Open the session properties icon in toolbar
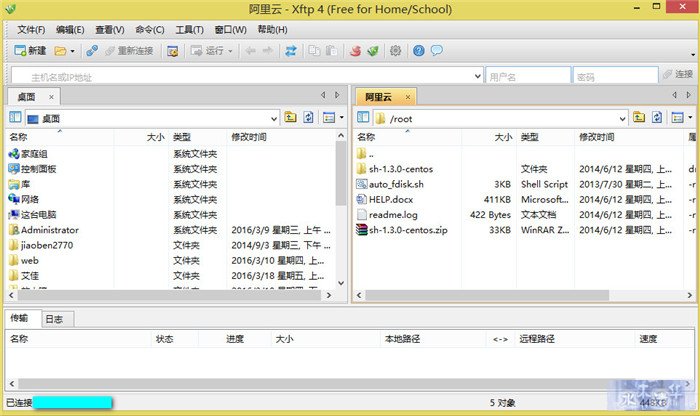Viewport: 700px width, 416px height. 172,51
